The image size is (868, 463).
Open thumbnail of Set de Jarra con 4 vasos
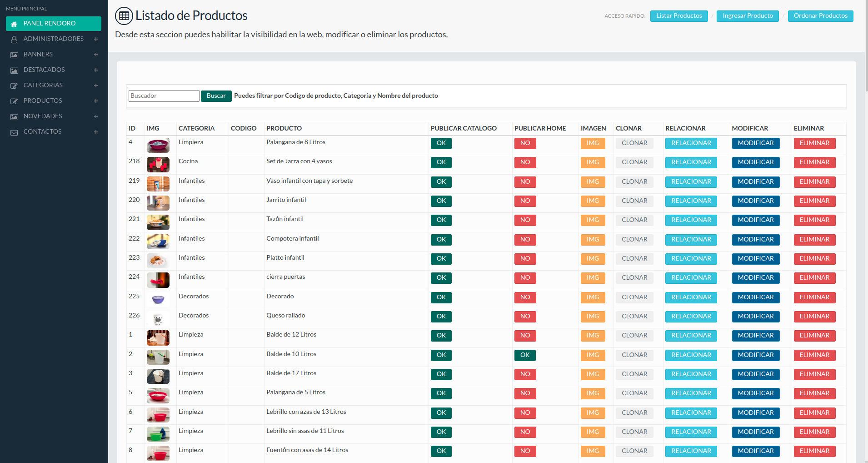point(158,165)
